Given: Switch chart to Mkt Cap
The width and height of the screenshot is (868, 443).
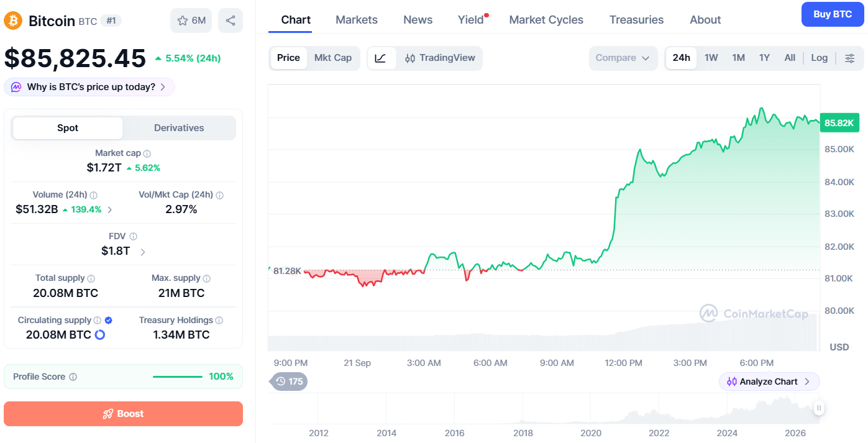Looking at the screenshot, I should point(333,58).
